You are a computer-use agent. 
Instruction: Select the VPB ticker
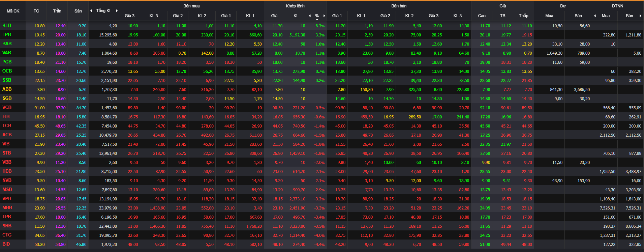tap(7, 198)
